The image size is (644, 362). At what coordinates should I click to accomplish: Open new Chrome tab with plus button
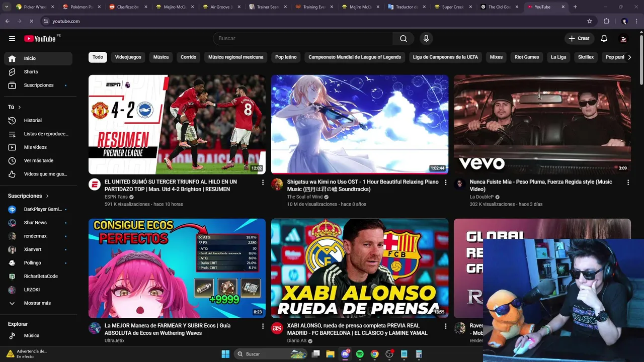point(575,7)
